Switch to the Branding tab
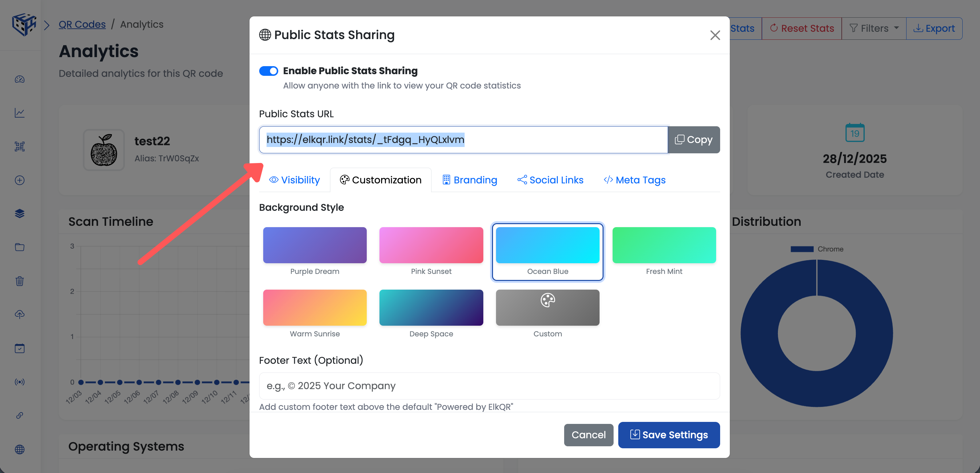The image size is (980, 473). click(469, 180)
